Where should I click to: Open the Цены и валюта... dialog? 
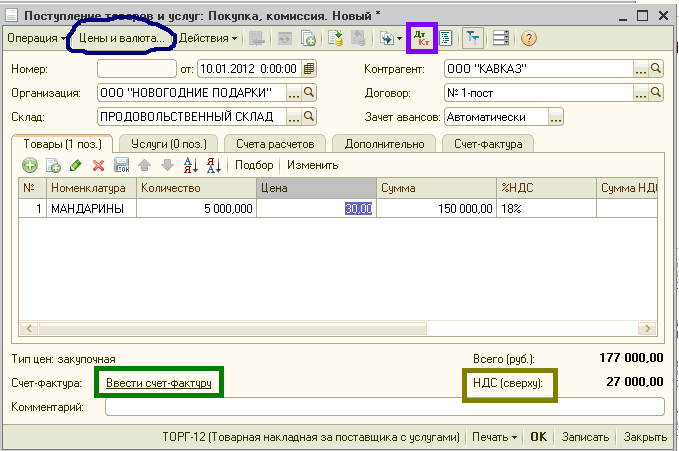pyautogui.click(x=122, y=38)
